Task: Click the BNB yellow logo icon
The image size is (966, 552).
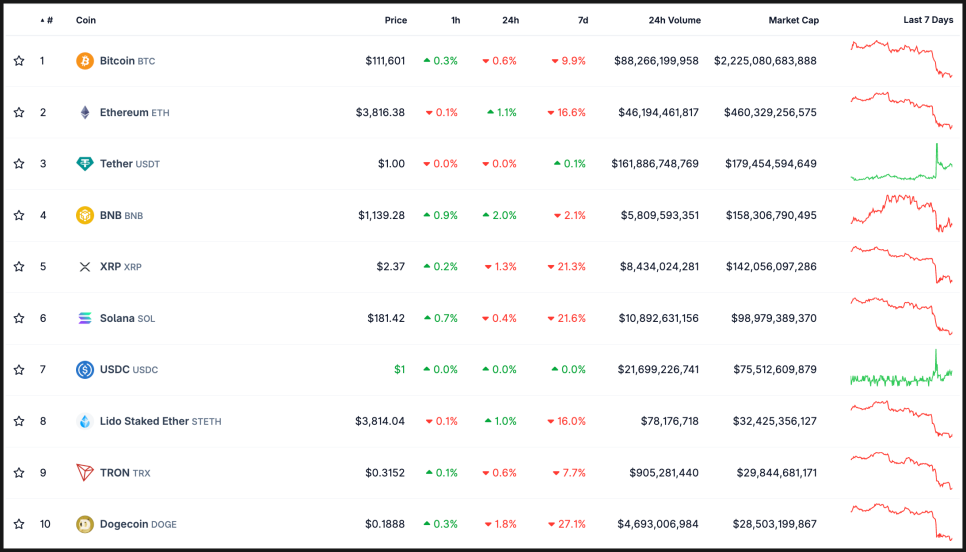Action: 85,215
